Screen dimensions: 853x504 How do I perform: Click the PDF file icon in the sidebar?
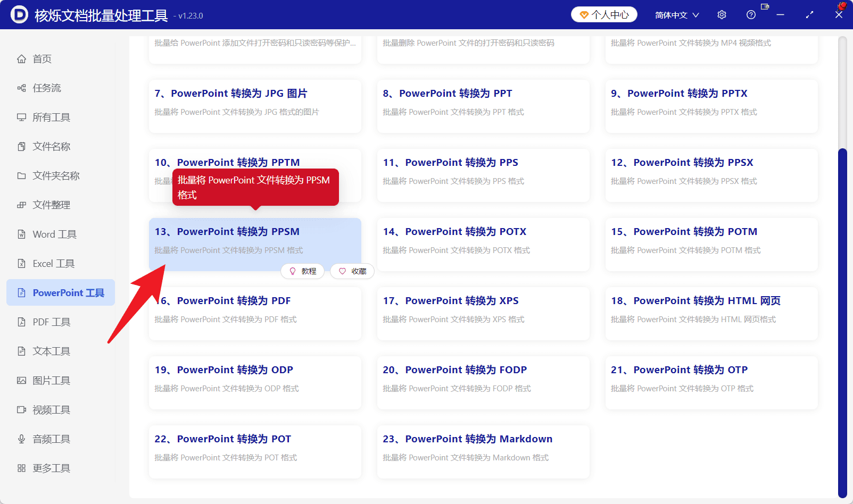pos(21,322)
